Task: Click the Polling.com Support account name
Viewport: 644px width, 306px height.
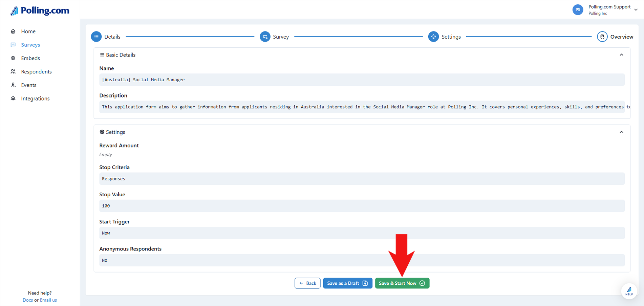Action: pos(609,7)
